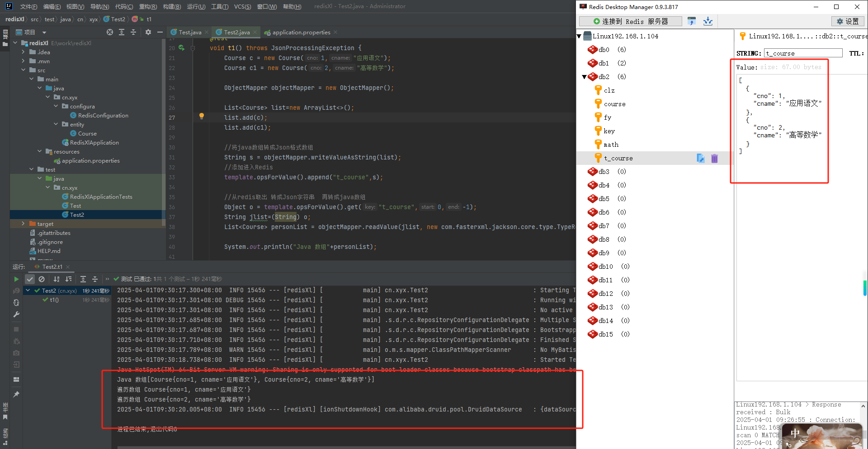The height and width of the screenshot is (449, 868).
Task: Collapse the Linux192.168.1.104 connection node
Action: [x=579, y=36]
